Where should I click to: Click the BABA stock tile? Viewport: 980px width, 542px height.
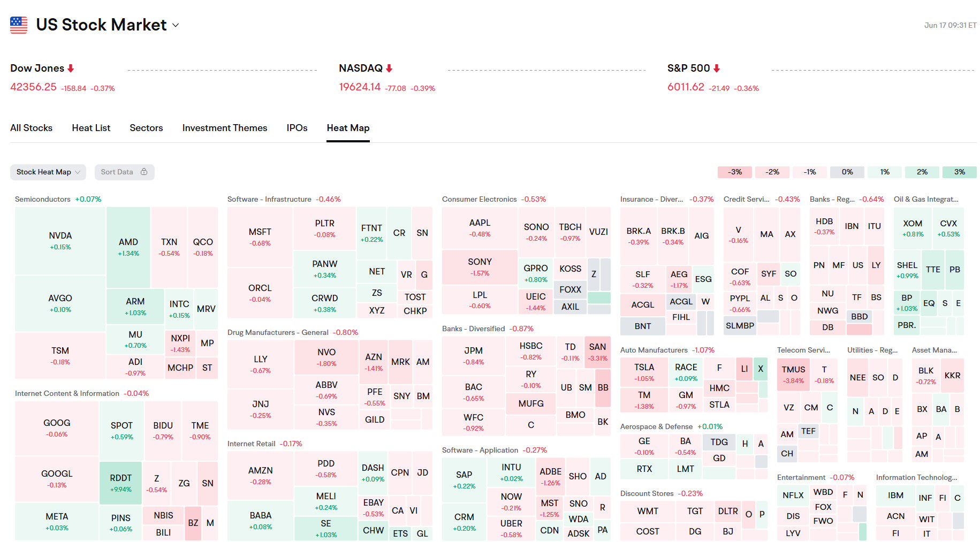pyautogui.click(x=261, y=521)
